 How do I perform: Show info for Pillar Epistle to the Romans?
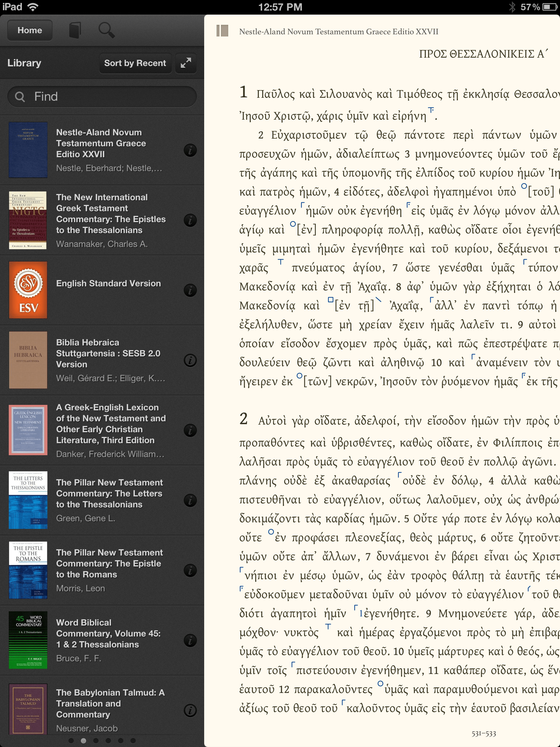pos(190,570)
